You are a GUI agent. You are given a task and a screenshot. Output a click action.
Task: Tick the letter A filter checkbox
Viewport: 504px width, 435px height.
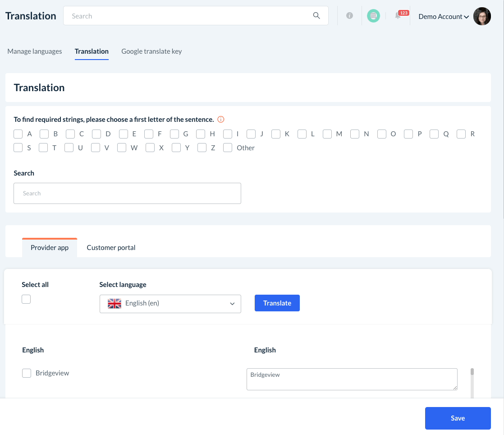18,134
